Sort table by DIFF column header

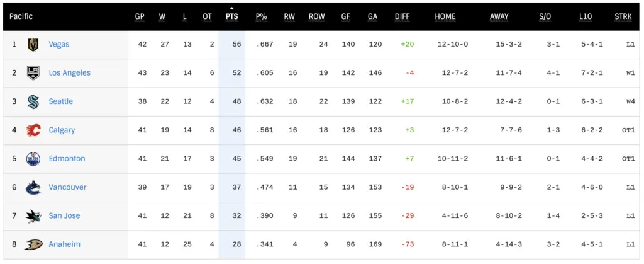402,16
